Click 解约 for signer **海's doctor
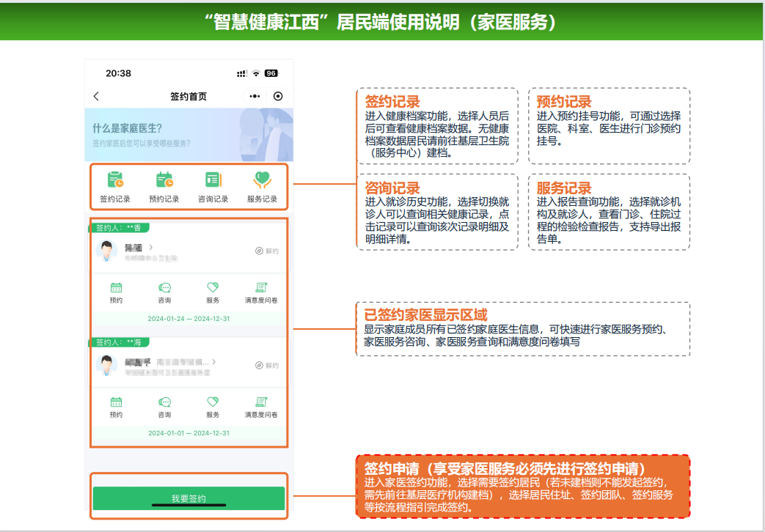Screen dimensions: 765x532 267,365
